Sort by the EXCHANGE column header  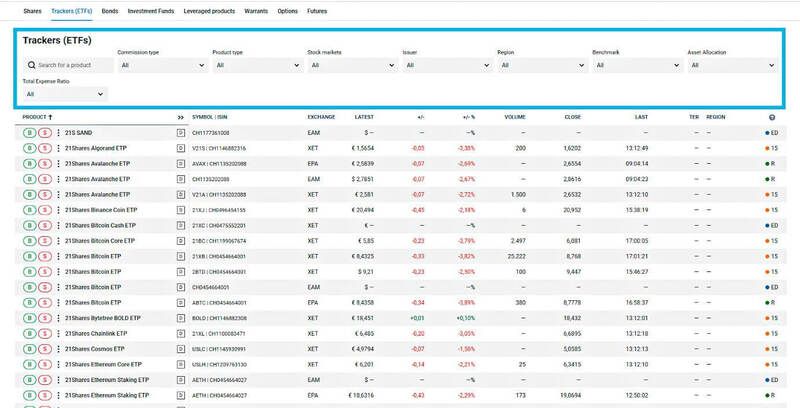pyautogui.click(x=321, y=117)
